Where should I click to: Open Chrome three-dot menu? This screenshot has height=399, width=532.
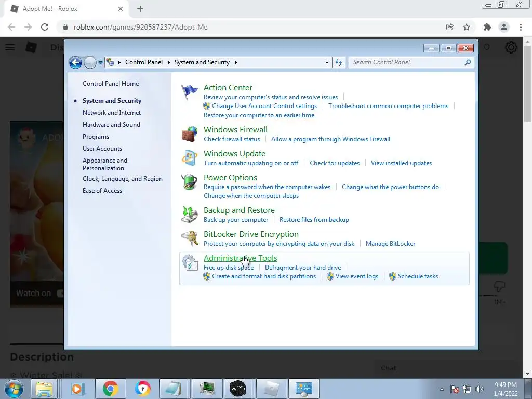tap(521, 27)
